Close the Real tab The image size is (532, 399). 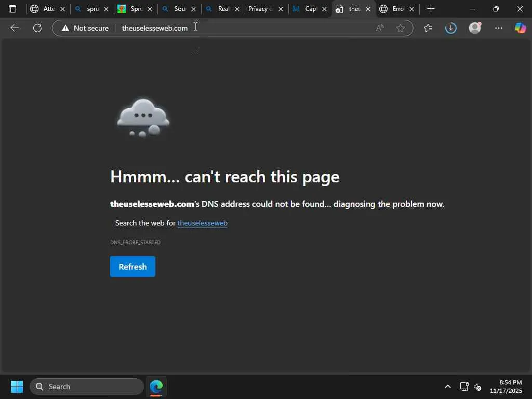[x=237, y=9]
